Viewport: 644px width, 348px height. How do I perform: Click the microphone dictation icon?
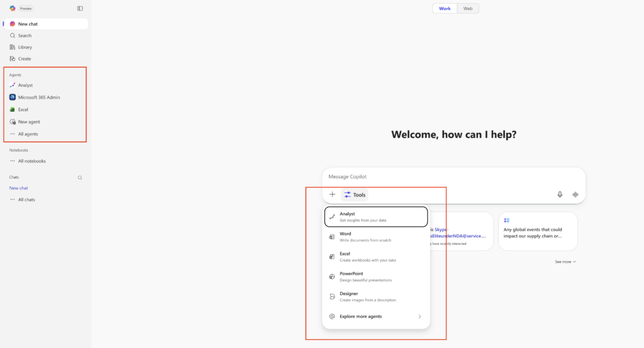tap(560, 194)
